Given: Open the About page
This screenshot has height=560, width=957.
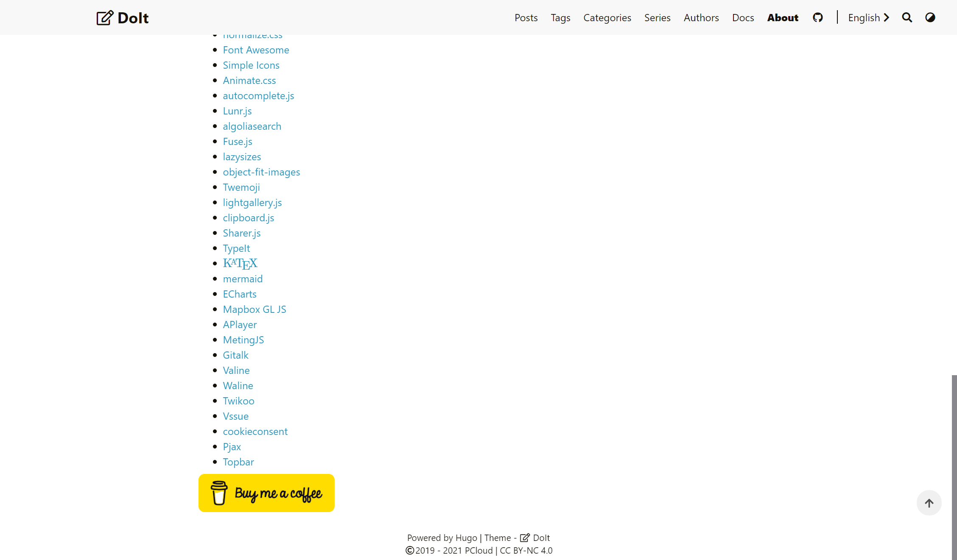Looking at the screenshot, I should (783, 17).
